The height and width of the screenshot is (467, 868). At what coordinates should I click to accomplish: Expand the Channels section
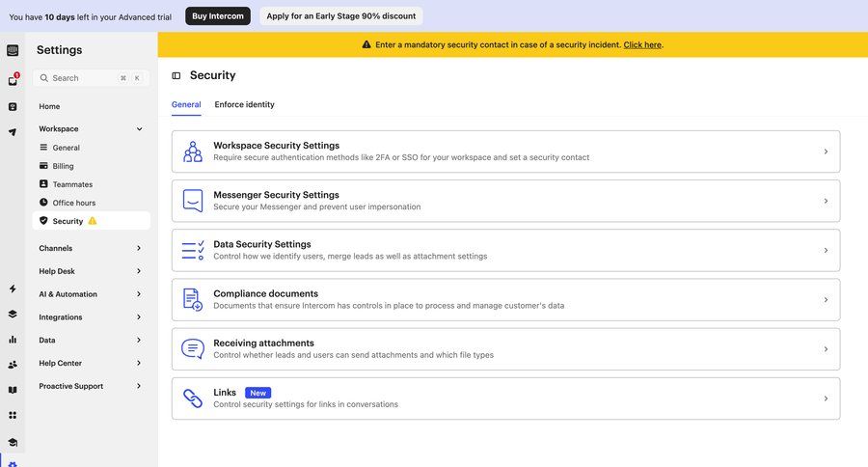(139, 248)
